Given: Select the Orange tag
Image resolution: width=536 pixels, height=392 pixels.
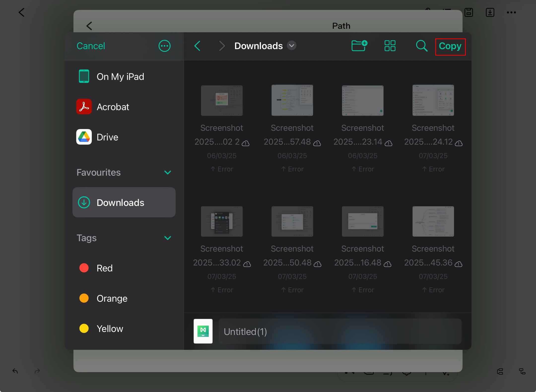Looking at the screenshot, I should 112,298.
